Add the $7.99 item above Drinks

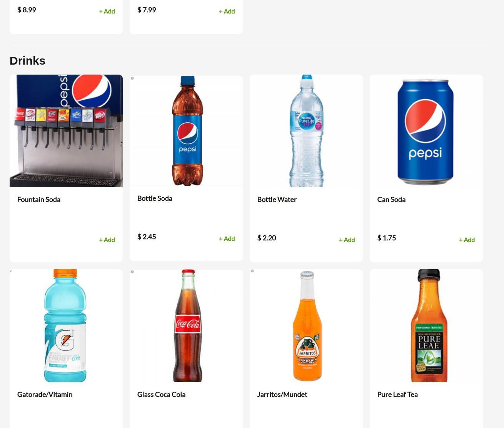(x=227, y=11)
